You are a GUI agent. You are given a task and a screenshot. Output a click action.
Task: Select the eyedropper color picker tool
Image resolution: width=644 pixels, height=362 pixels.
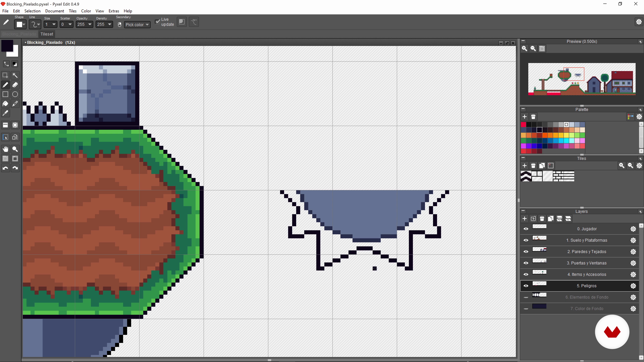pyautogui.click(x=5, y=113)
